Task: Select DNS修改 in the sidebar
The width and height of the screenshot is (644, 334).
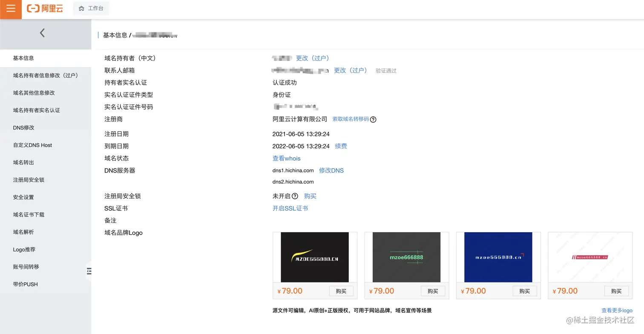Action: pos(46,128)
